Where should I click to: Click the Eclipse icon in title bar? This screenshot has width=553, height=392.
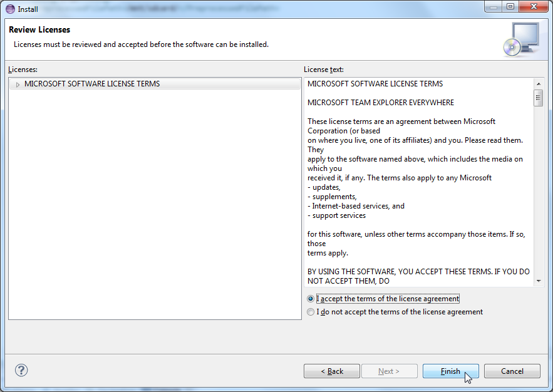click(10, 9)
